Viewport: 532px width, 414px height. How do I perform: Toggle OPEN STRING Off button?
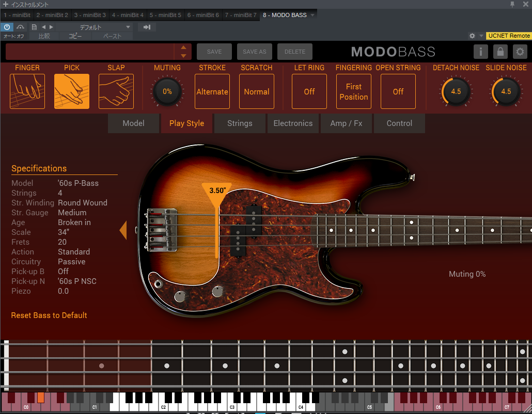click(x=398, y=91)
